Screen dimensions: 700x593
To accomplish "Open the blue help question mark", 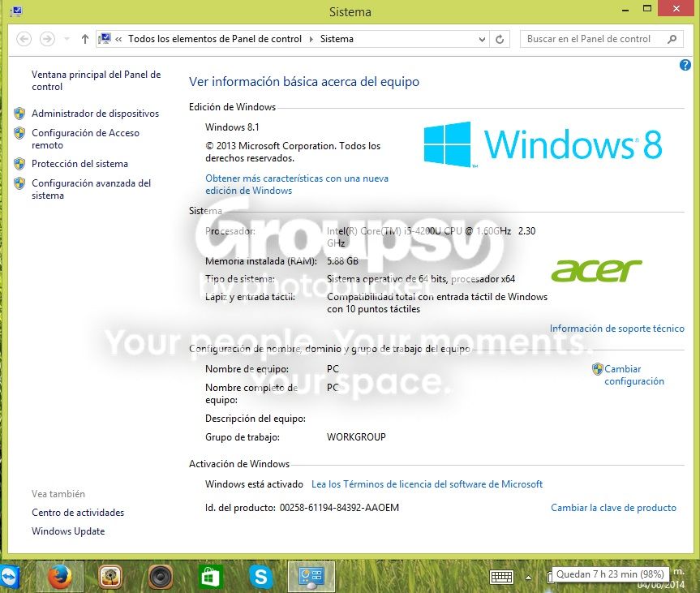I will [685, 65].
